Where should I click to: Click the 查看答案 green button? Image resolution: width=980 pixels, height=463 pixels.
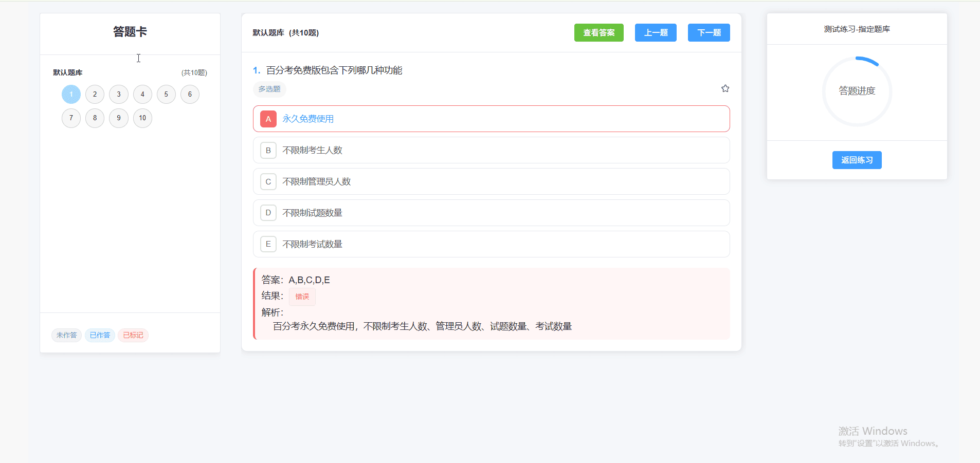click(x=598, y=32)
